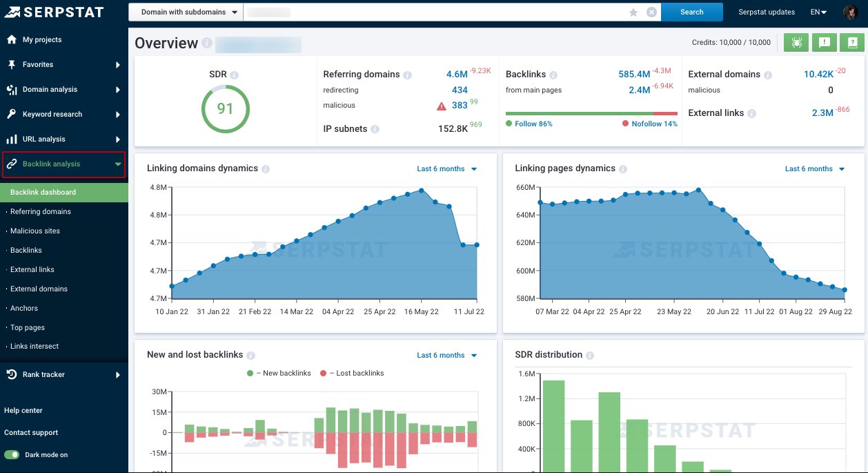Image resolution: width=868 pixels, height=473 pixels.
Task: Click info icon beside IP subnets
Action: tap(375, 129)
